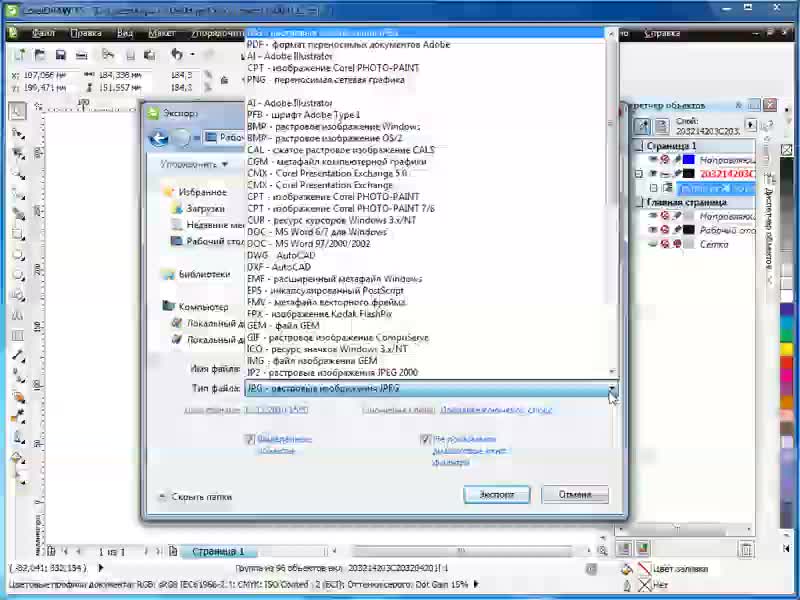This screenshot has height=600, width=800.
Task: Toggle eye icon of Сетка layer
Action: click(653, 244)
